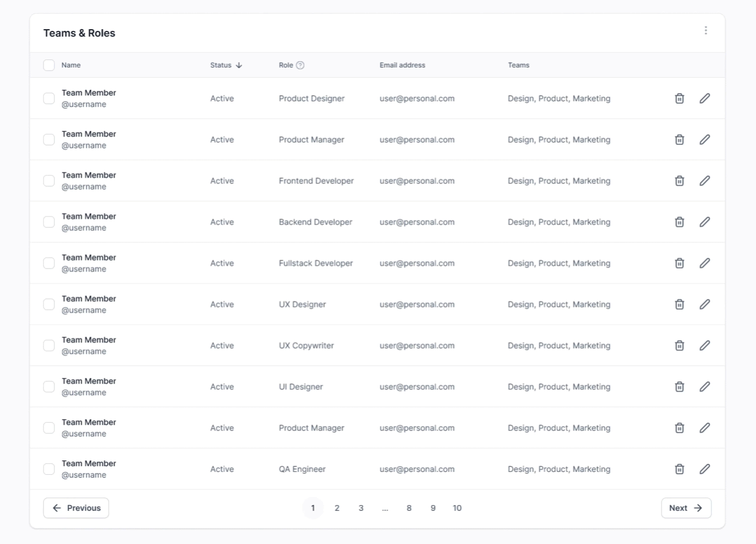The image size is (756, 544).
Task: Tick the QA Engineer row checkbox
Action: pos(49,470)
